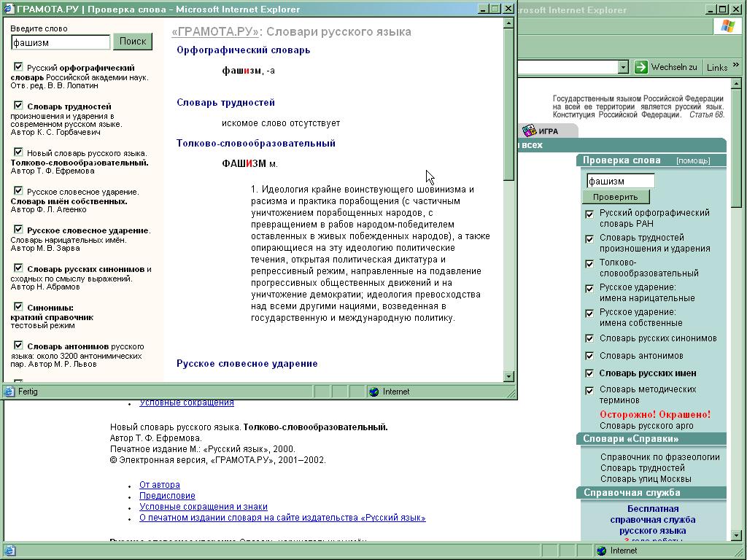The width and height of the screenshot is (747, 560).
Task: Open the address bar dropdown arrow
Action: tap(623, 67)
